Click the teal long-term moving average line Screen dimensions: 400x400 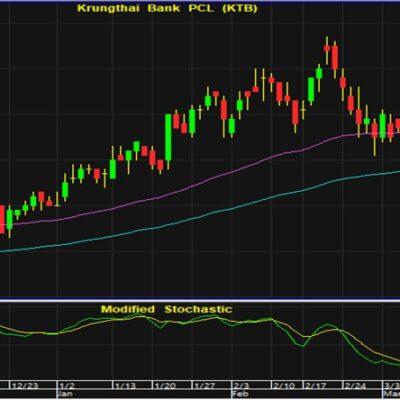click(x=200, y=218)
